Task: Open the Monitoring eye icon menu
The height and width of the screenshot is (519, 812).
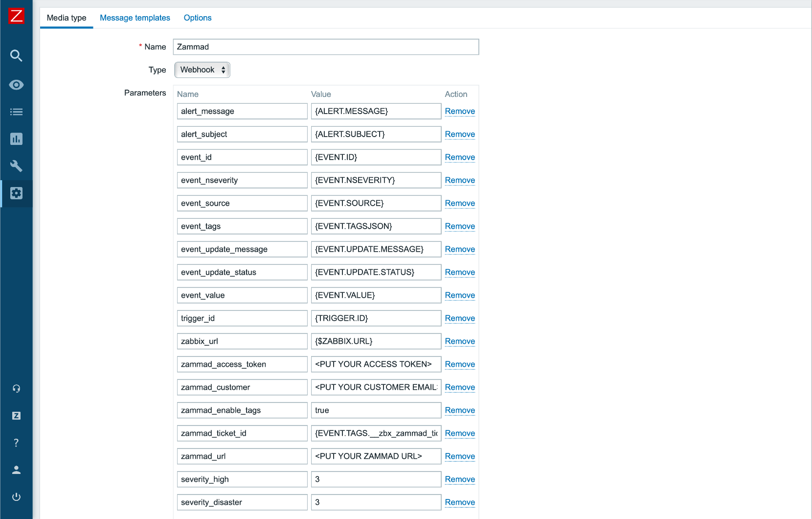Action: coord(16,85)
